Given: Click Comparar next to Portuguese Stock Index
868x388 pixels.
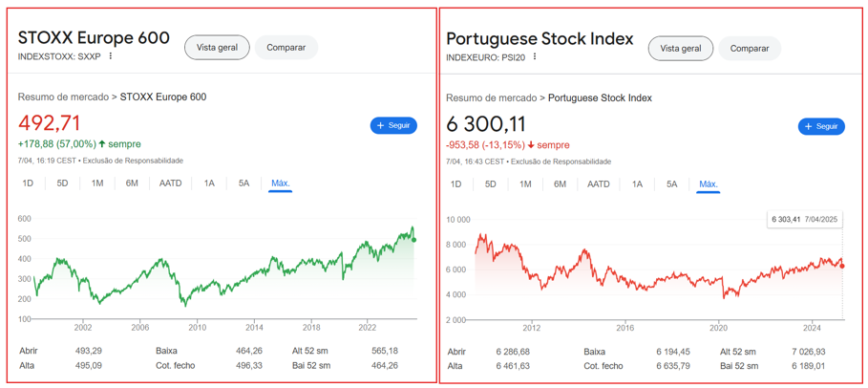Looking at the screenshot, I should (750, 48).
